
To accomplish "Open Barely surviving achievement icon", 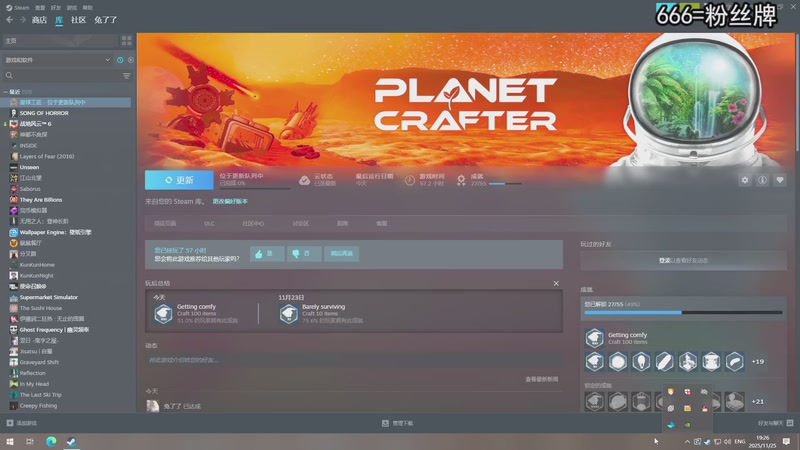I will [x=289, y=314].
